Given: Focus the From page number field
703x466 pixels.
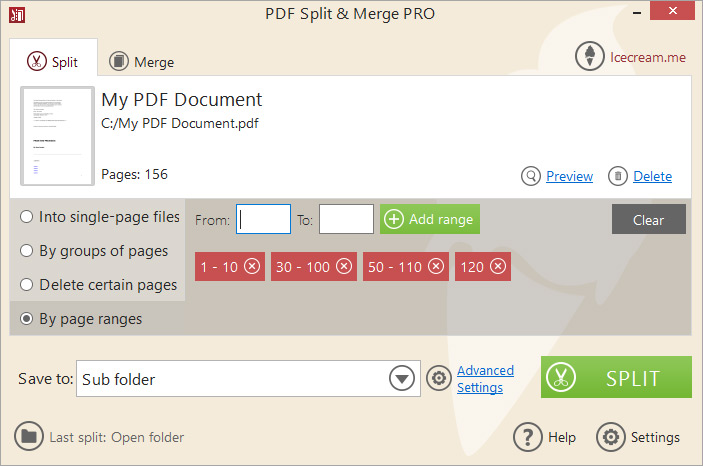Looking at the screenshot, I should coord(263,219).
